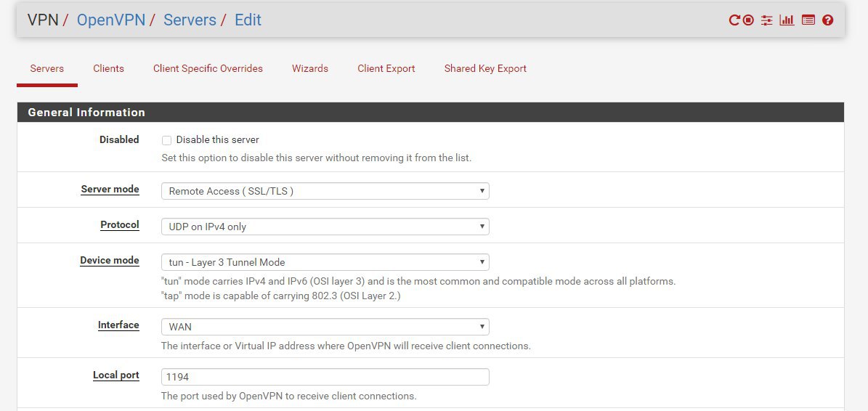868x411 pixels.
Task: Click the help text about interface or Virtual IP
Action: 346,346
